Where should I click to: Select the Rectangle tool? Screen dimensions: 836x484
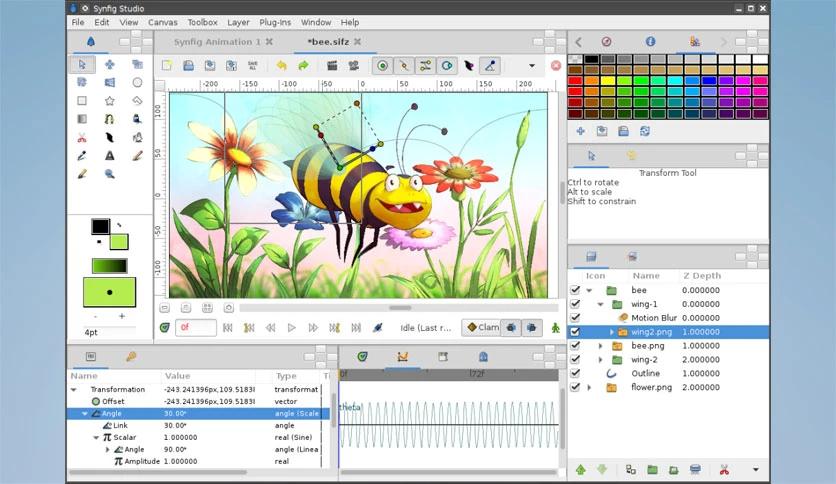pyautogui.click(x=82, y=101)
